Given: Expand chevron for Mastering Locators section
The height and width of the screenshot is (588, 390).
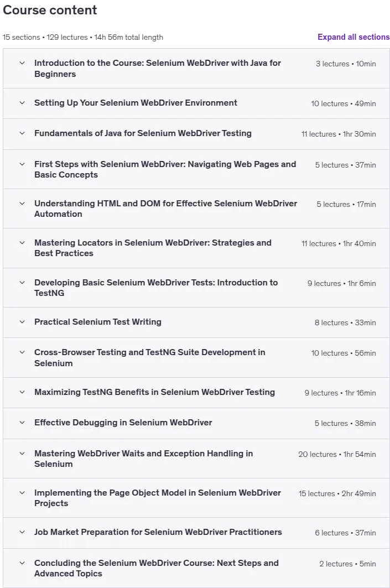Looking at the screenshot, I should pyautogui.click(x=22, y=243).
